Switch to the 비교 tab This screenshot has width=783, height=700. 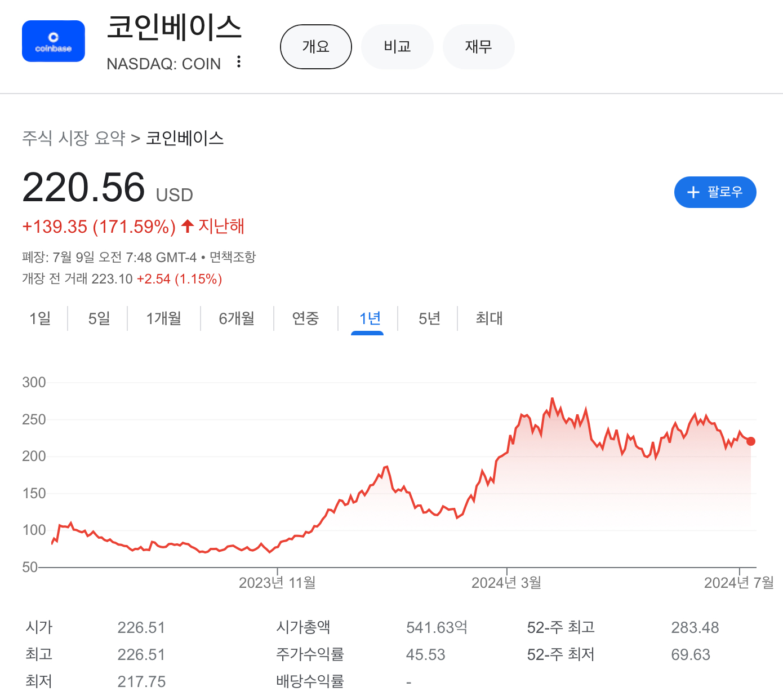(397, 47)
